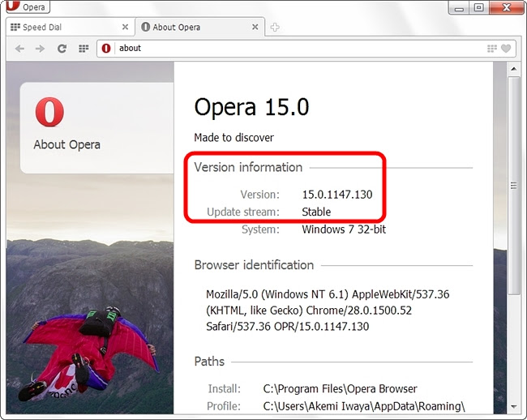The image size is (527, 420).
Task: Minimize the Opera window
Action: coord(459,7)
